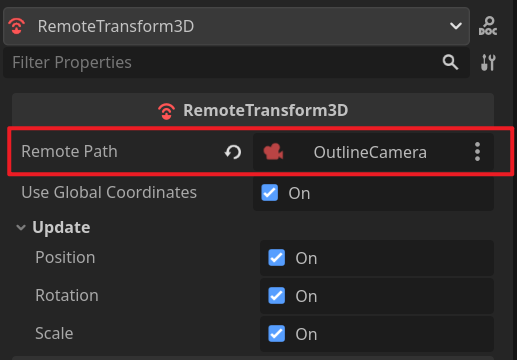Open the RemoteTransform3D node dropdown arrow

[456, 26]
